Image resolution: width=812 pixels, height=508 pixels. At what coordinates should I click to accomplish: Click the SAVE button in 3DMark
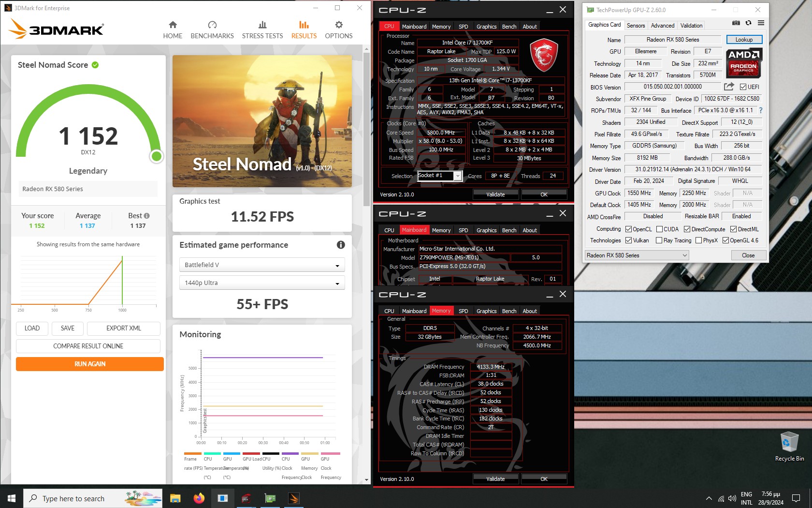click(x=68, y=328)
